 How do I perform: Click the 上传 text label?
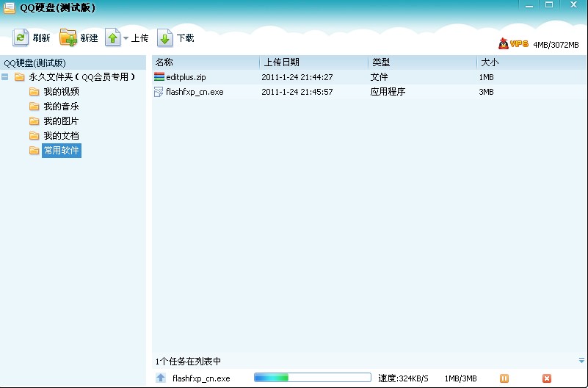[139, 38]
